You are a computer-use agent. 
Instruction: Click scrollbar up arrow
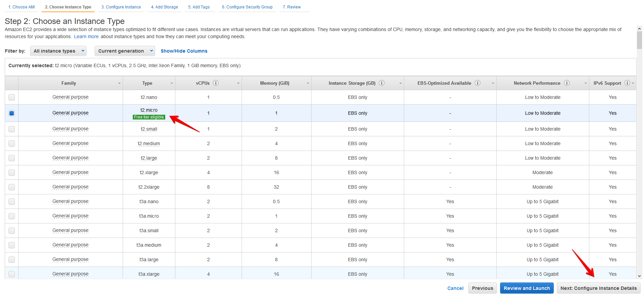(x=639, y=29)
